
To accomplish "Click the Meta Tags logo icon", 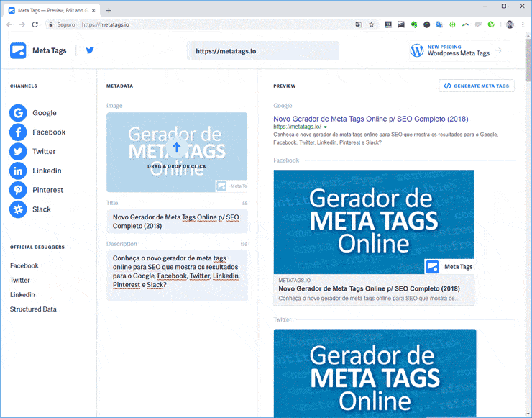I will pos(18,50).
